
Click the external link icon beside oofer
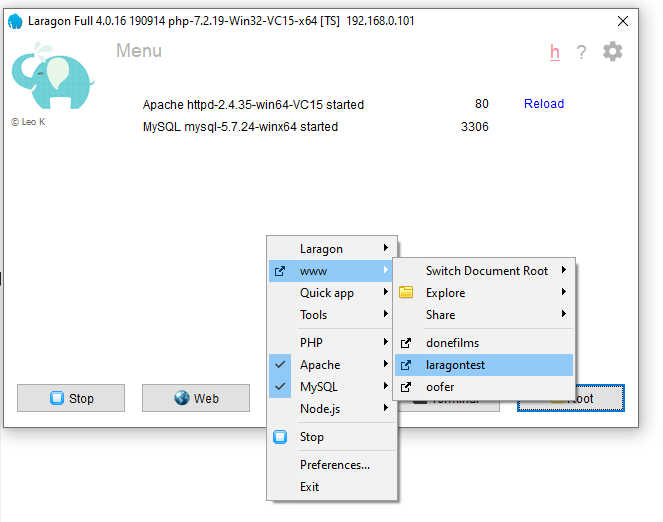pyautogui.click(x=406, y=387)
